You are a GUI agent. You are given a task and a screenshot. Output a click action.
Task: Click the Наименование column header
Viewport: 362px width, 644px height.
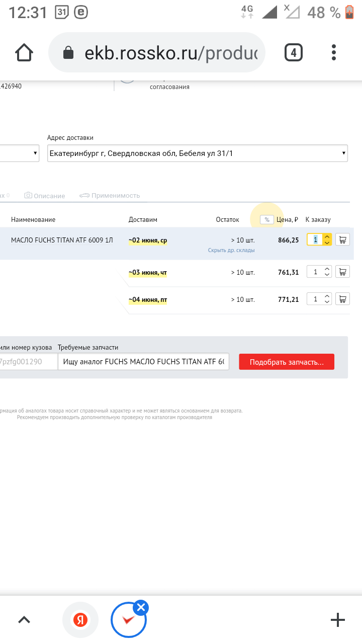pyautogui.click(x=33, y=220)
